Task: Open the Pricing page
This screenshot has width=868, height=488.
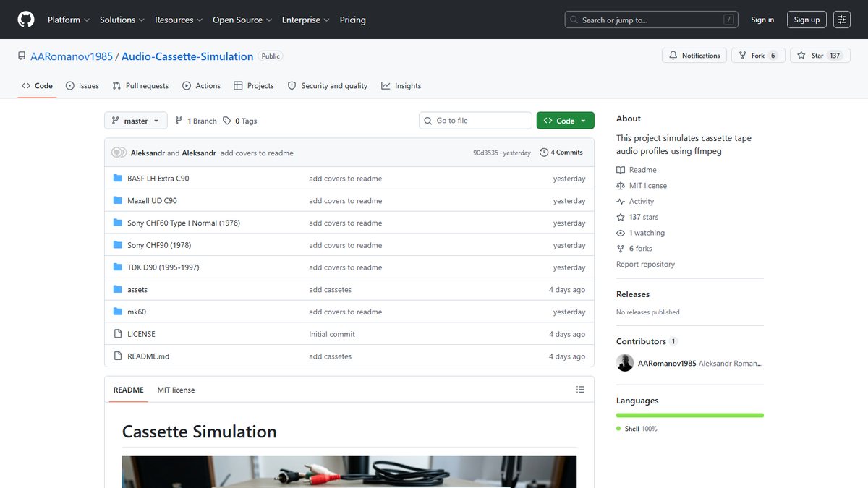Action: click(x=353, y=20)
